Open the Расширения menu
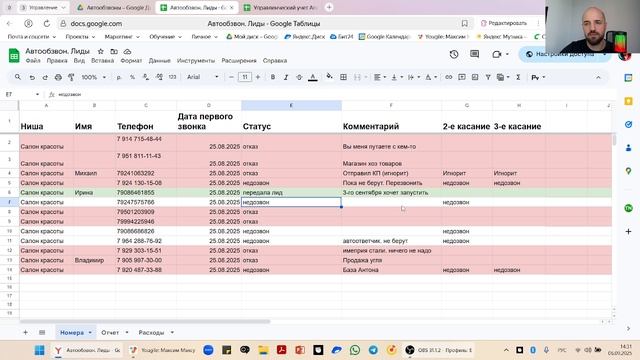This screenshot has width=640, height=360. coord(239,60)
